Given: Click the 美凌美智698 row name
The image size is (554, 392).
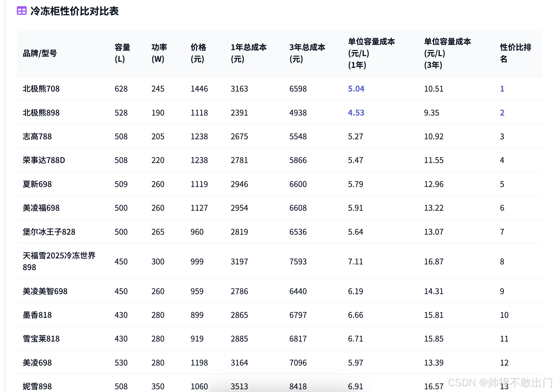Looking at the screenshot, I should point(45,291).
